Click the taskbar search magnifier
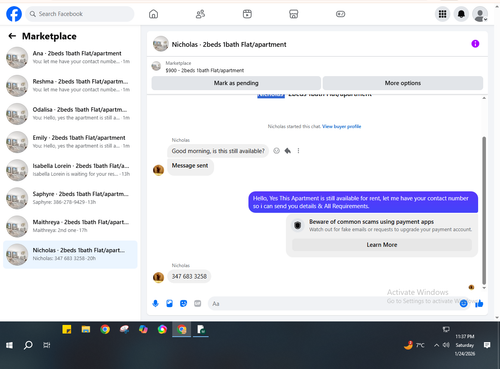 [28, 345]
